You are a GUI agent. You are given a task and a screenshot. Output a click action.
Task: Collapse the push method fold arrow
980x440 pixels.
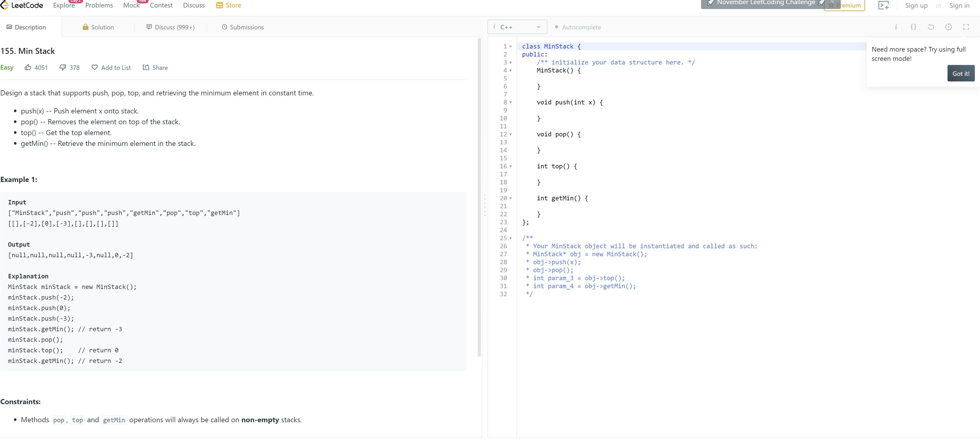pyautogui.click(x=510, y=102)
